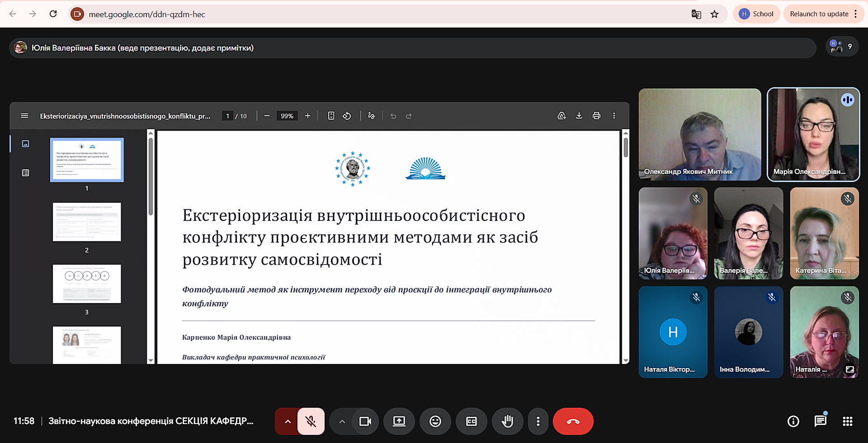Click down arrow of PDF document scrollbar
This screenshot has height=443, width=868.
(626, 360)
